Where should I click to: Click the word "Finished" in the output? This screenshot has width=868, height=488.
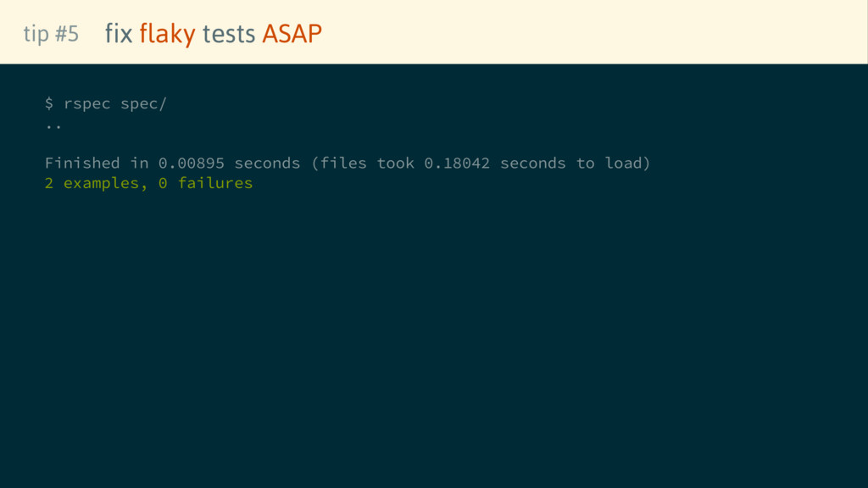click(x=82, y=163)
